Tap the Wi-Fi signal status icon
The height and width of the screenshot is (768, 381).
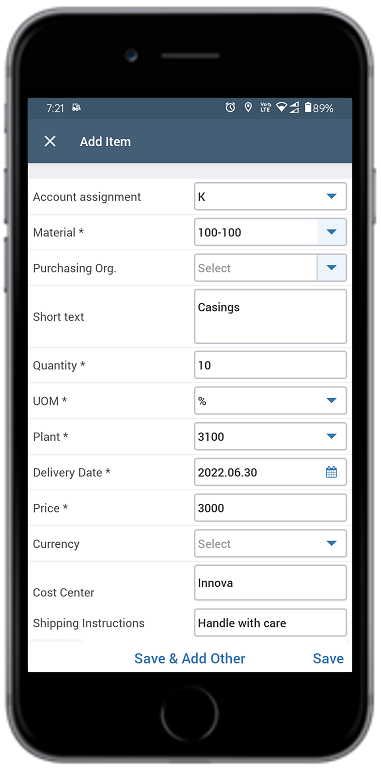(281, 108)
